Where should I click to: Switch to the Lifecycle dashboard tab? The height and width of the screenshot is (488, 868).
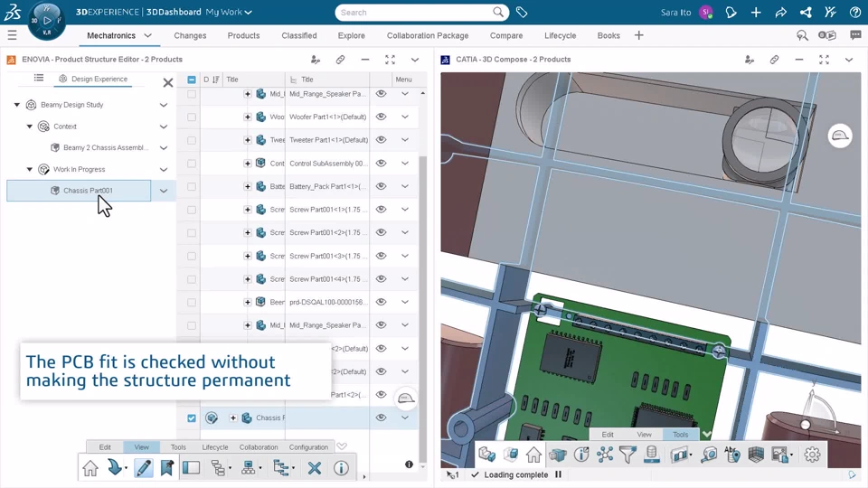(560, 35)
